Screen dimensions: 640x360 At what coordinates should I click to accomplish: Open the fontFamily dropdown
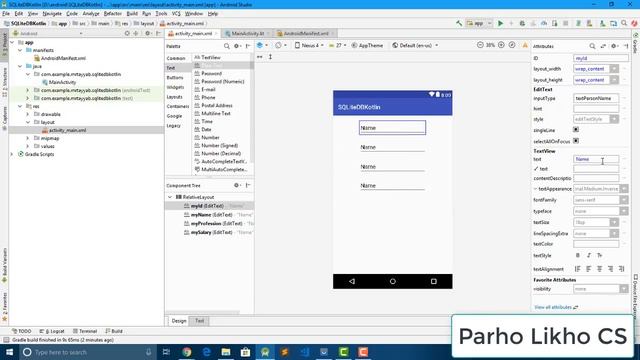pyautogui.click(x=624, y=200)
